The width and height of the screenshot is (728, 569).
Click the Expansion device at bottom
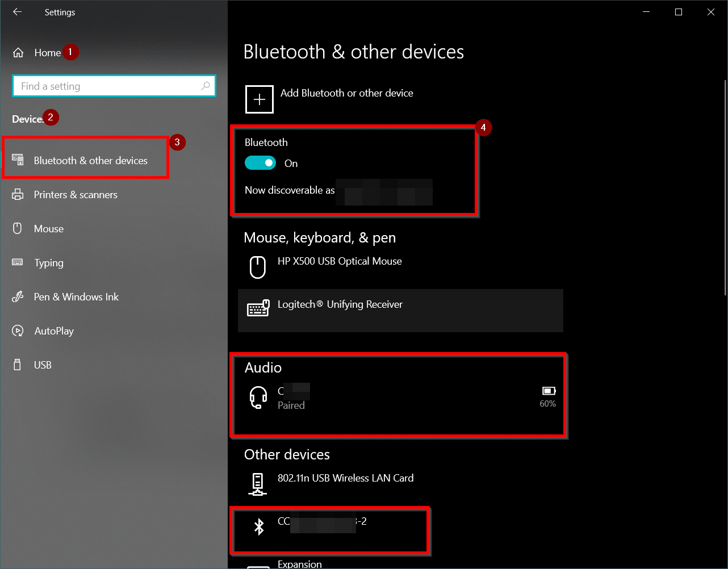[x=300, y=564]
